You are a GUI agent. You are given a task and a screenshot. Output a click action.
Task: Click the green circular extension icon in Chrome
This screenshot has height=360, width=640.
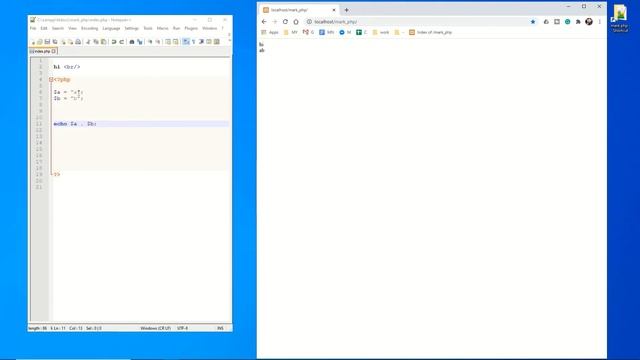567,22
